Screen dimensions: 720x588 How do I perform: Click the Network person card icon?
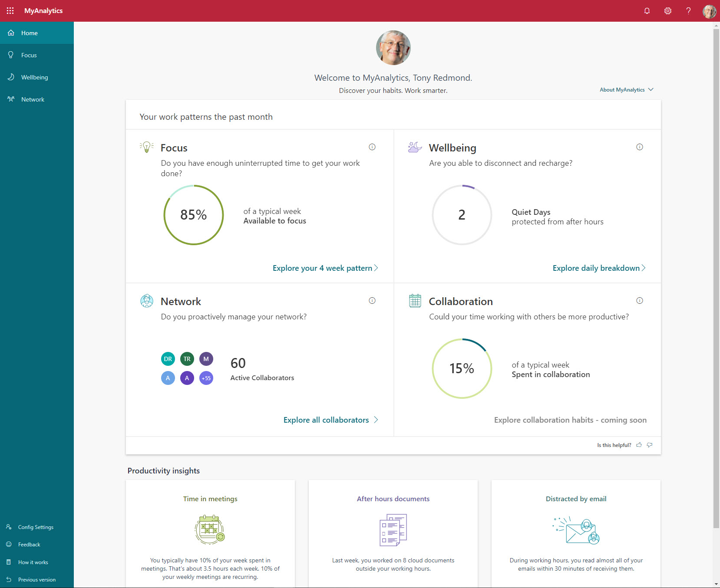click(x=147, y=301)
